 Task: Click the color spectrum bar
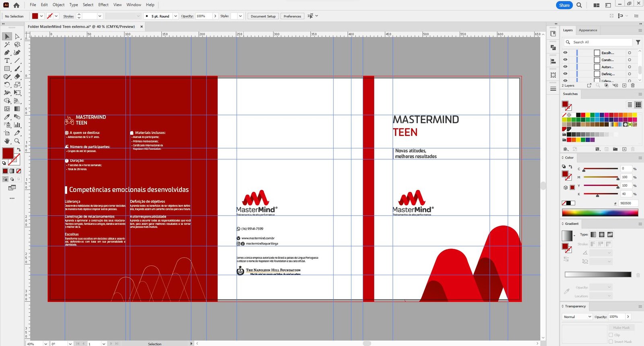tap(600, 213)
